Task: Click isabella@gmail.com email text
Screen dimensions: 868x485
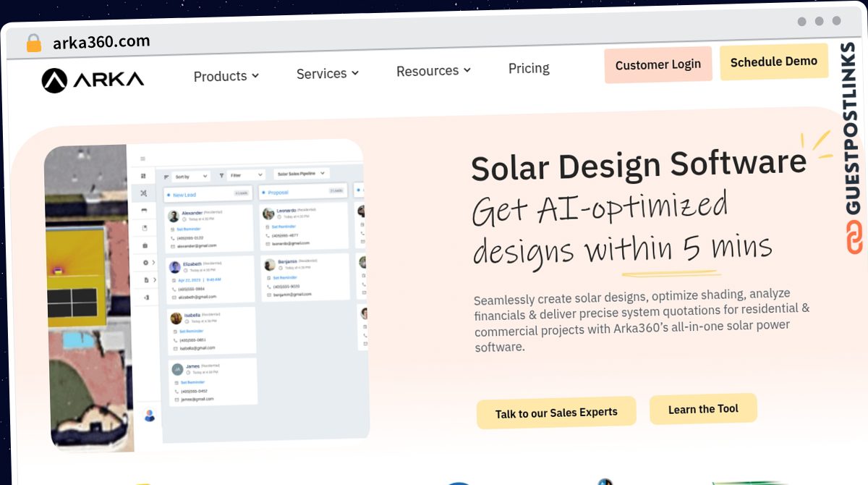Action: pos(197,348)
